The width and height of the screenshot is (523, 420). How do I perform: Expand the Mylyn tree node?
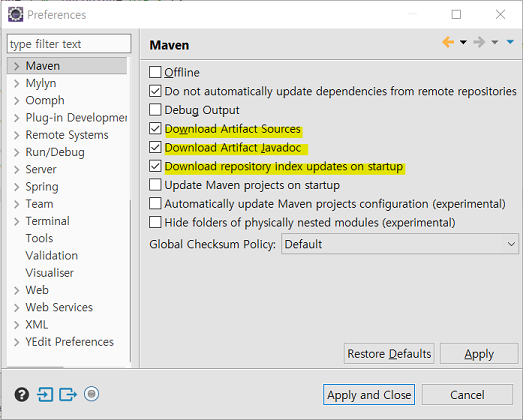(x=17, y=83)
